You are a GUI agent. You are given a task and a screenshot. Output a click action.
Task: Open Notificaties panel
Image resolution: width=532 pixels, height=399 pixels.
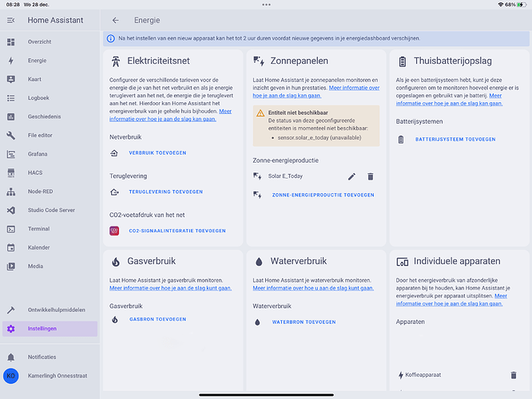coord(42,357)
